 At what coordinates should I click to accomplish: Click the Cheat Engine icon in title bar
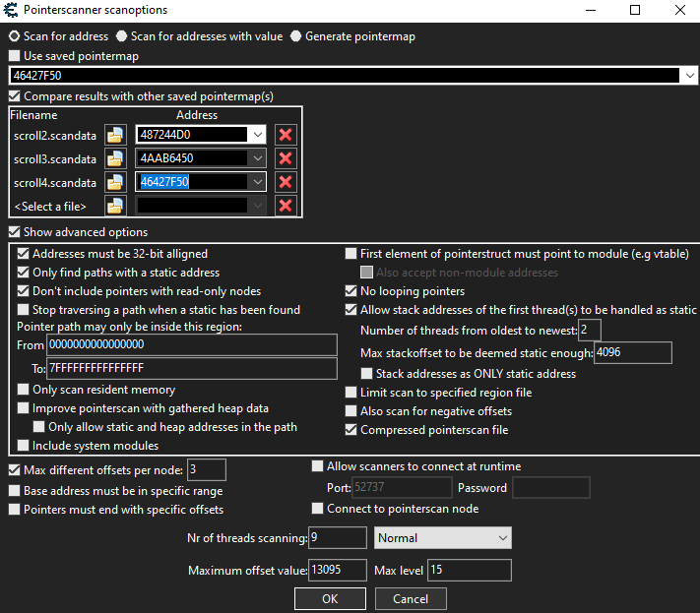[12, 10]
